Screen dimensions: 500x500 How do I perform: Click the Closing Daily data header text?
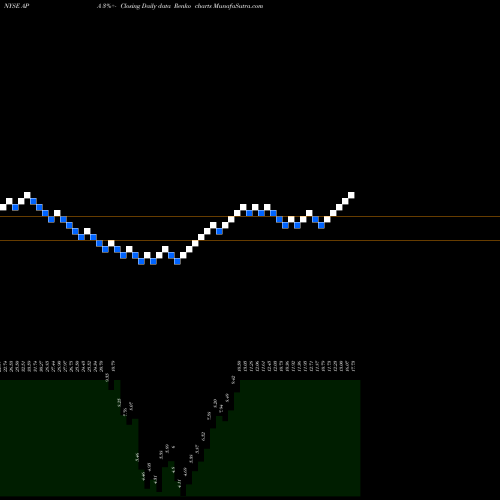145,6
